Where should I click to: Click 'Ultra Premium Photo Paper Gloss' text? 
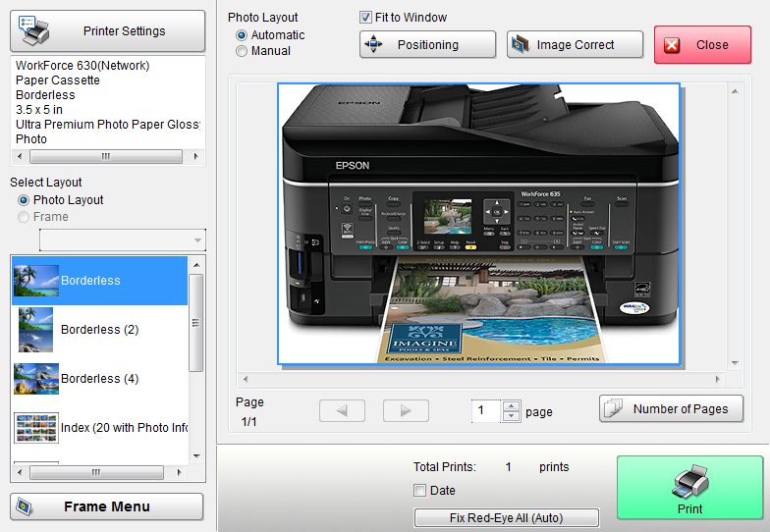point(108,125)
